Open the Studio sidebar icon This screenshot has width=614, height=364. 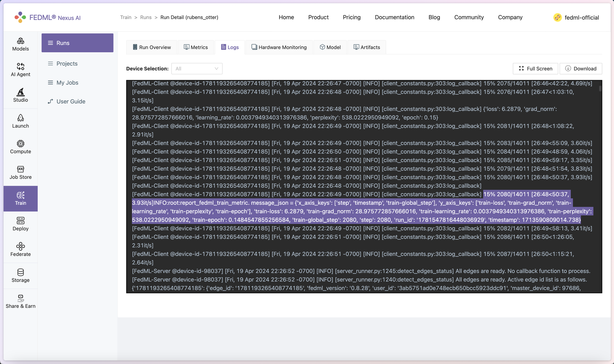(x=21, y=92)
